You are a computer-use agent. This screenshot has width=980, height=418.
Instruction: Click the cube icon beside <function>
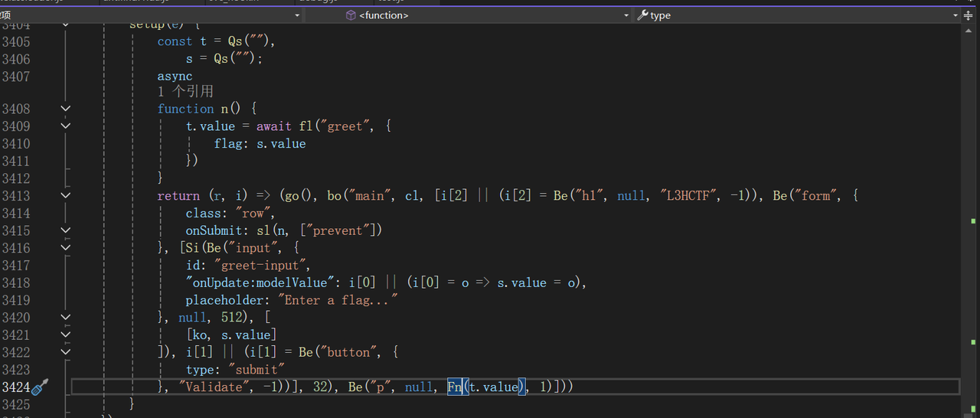click(351, 15)
